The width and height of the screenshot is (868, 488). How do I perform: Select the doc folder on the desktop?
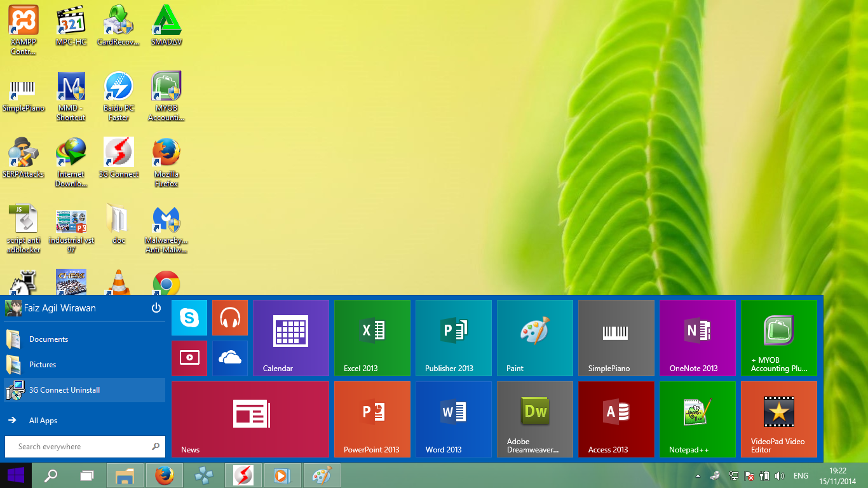point(118,224)
